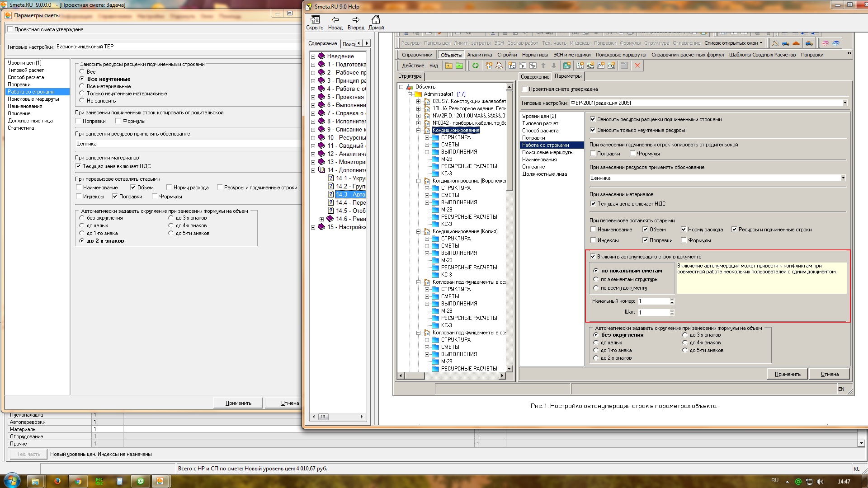Click the green refresh icon in help screenshot
Image resolution: width=868 pixels, height=488 pixels.
[x=476, y=66]
